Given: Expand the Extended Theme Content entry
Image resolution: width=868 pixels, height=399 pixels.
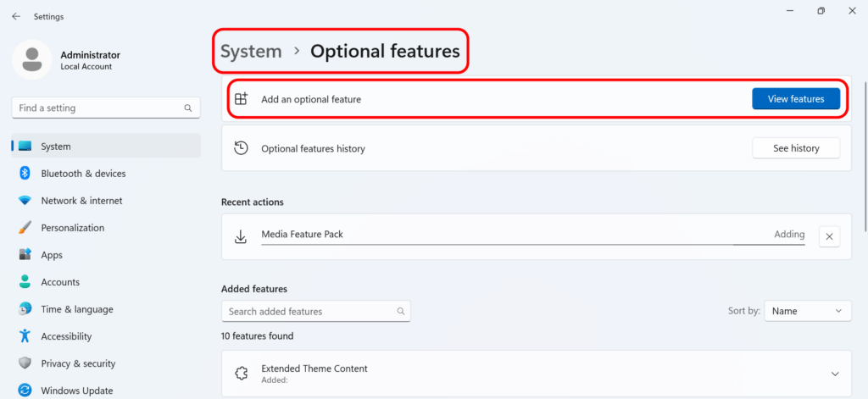Looking at the screenshot, I should (x=835, y=374).
